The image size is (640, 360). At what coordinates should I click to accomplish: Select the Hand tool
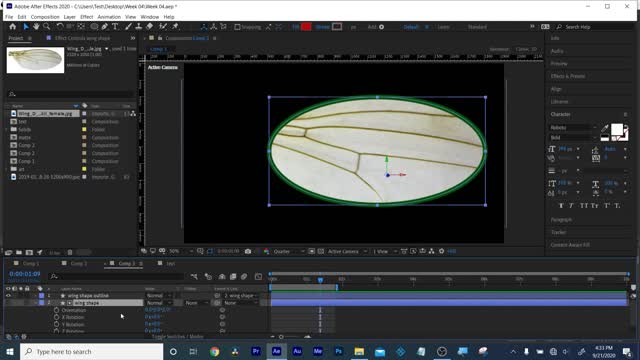[x=36, y=27]
